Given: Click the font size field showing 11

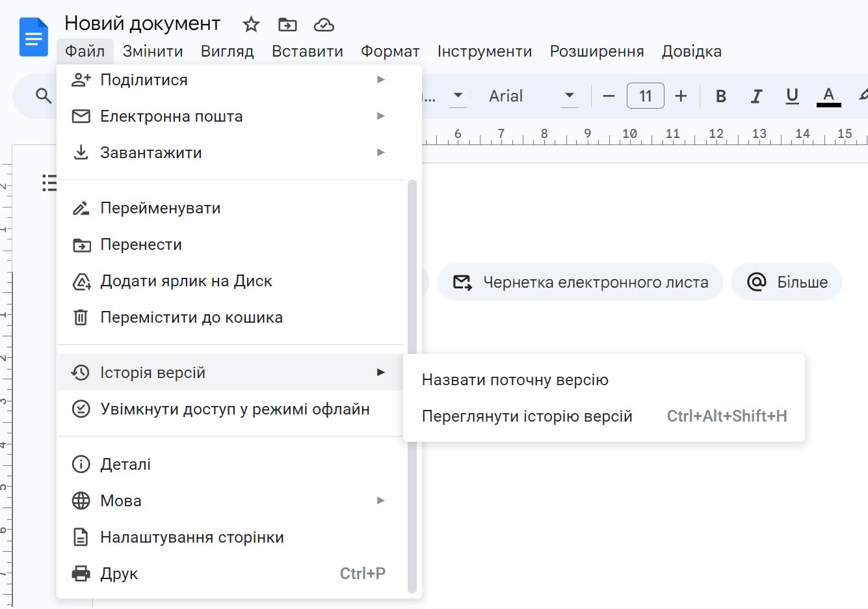Looking at the screenshot, I should [x=645, y=96].
